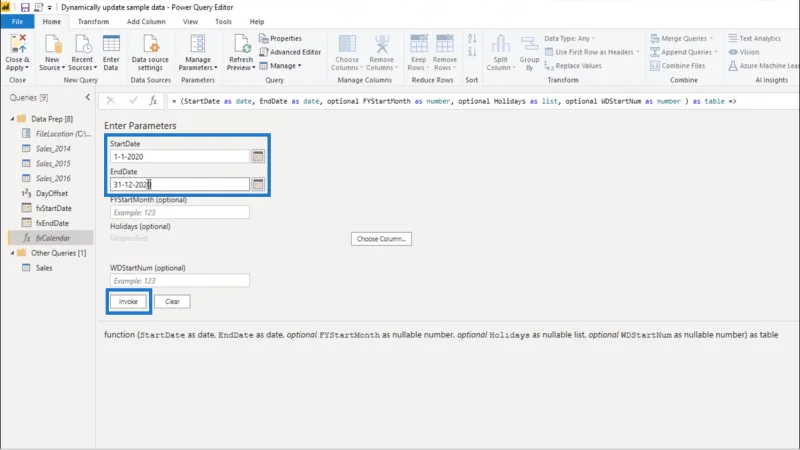Open the Advanced Editor
The width and height of the screenshot is (800, 450).
[290, 52]
